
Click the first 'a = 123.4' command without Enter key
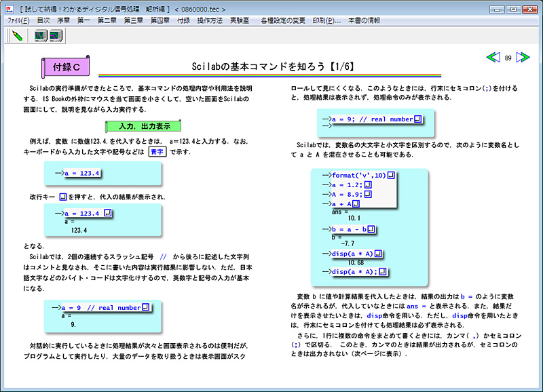[82, 173]
